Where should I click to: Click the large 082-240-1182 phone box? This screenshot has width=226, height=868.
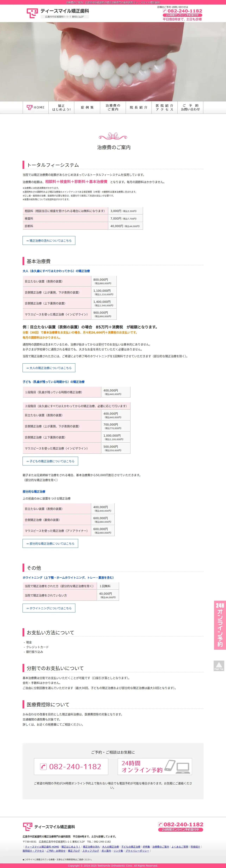[71, 767]
